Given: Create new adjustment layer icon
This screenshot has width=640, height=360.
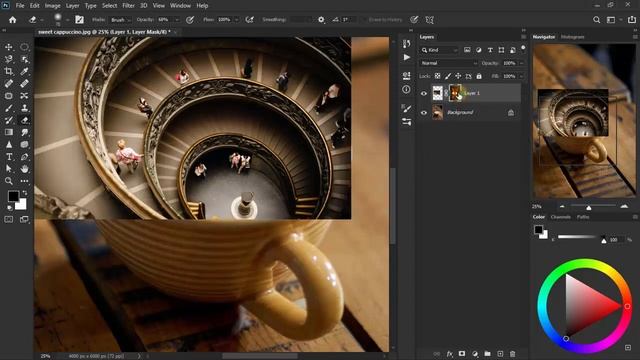Looking at the screenshot, I should tap(475, 353).
